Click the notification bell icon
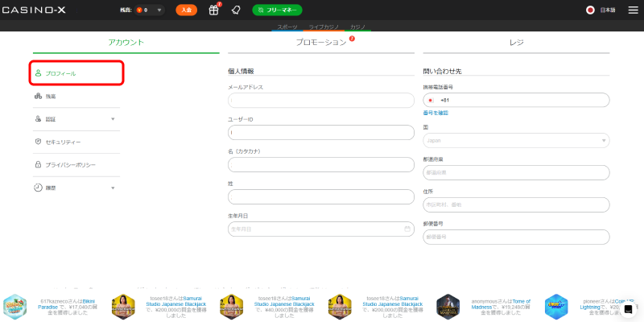The height and width of the screenshot is (322, 644). click(x=235, y=10)
